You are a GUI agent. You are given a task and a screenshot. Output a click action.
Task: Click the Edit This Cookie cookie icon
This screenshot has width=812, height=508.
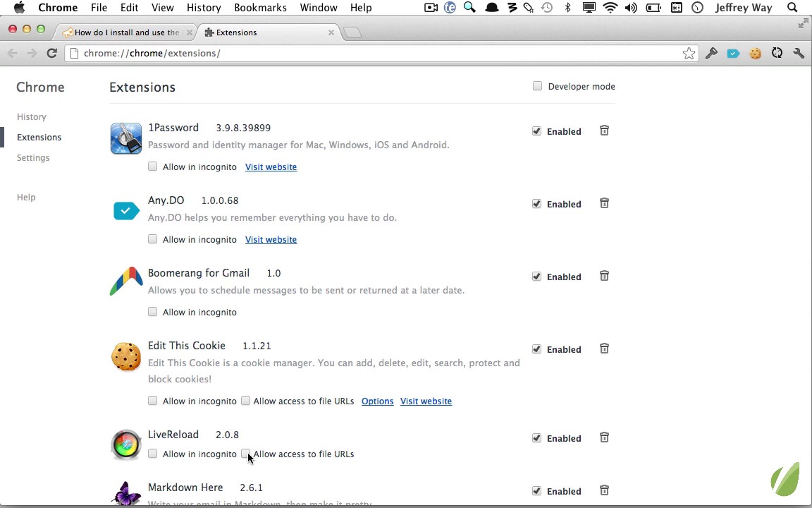tap(126, 356)
